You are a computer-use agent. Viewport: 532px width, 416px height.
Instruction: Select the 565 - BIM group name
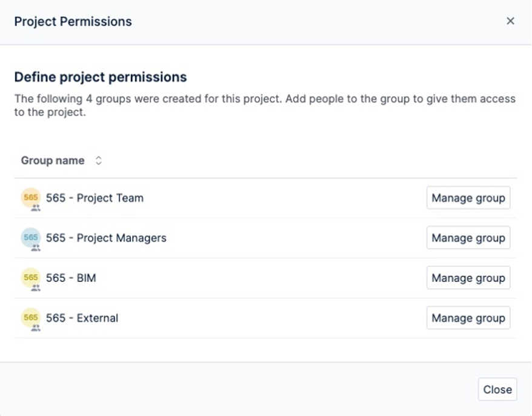click(x=71, y=278)
